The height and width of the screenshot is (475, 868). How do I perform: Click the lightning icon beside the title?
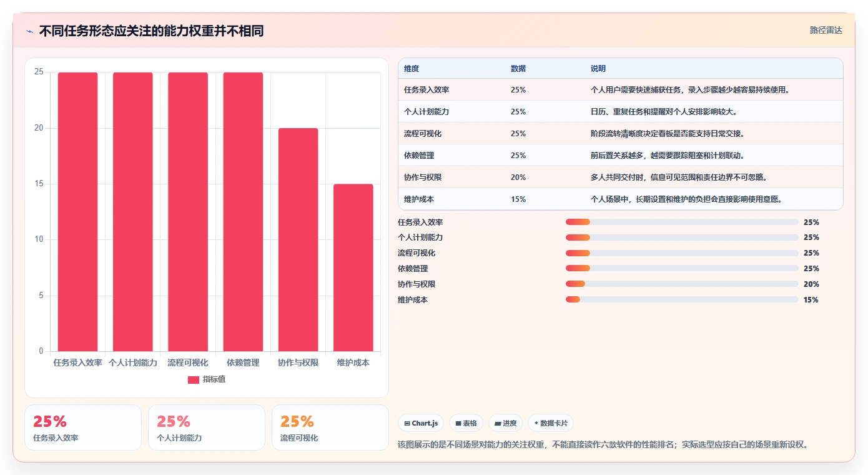29,31
